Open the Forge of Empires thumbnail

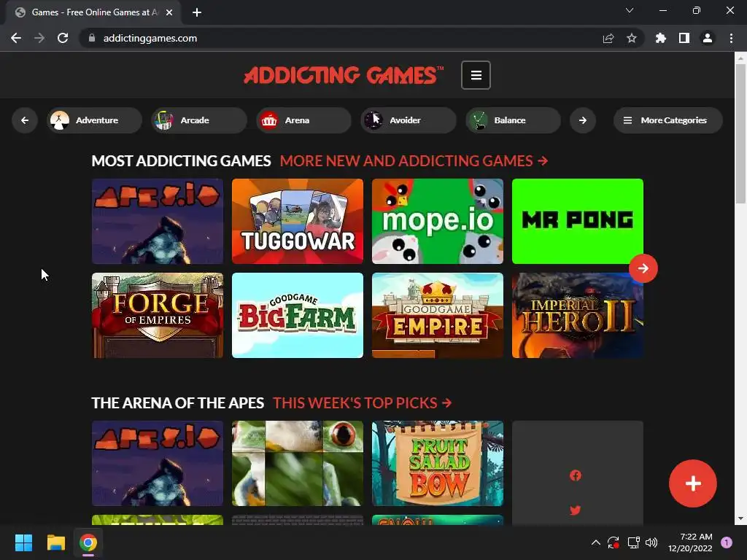pos(158,315)
